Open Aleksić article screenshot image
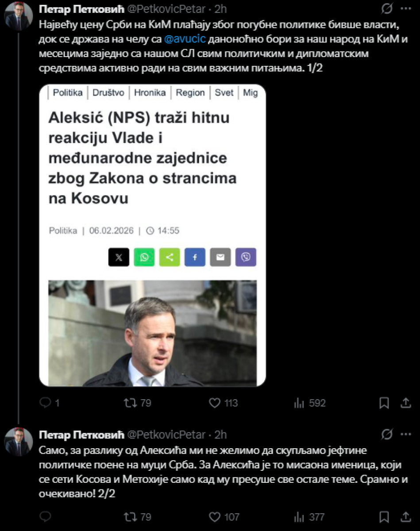 152,235
